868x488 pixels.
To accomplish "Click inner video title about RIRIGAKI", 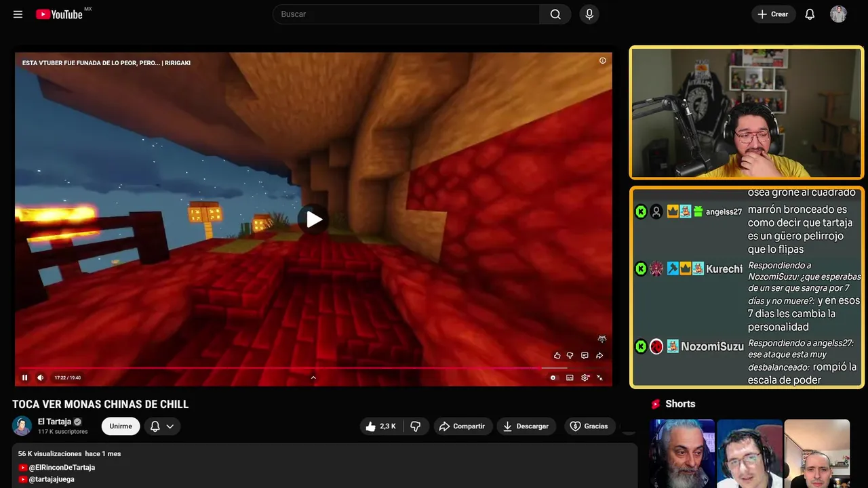I will tap(106, 63).
